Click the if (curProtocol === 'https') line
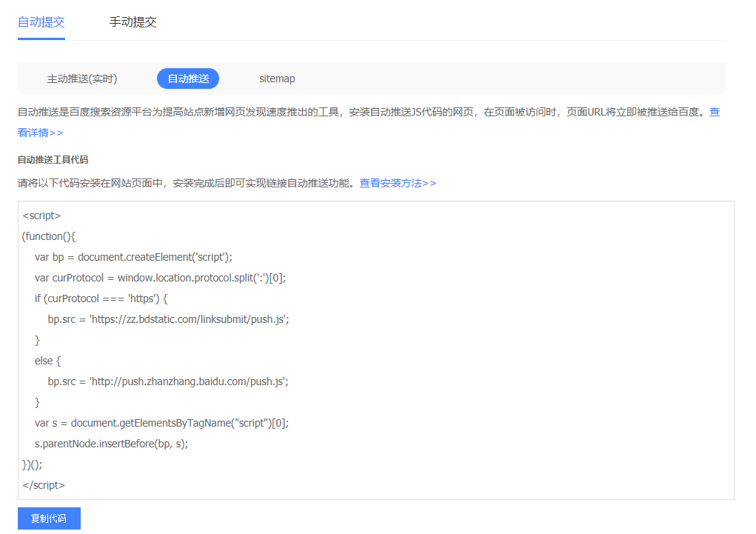The height and width of the screenshot is (534, 756). [x=101, y=298]
